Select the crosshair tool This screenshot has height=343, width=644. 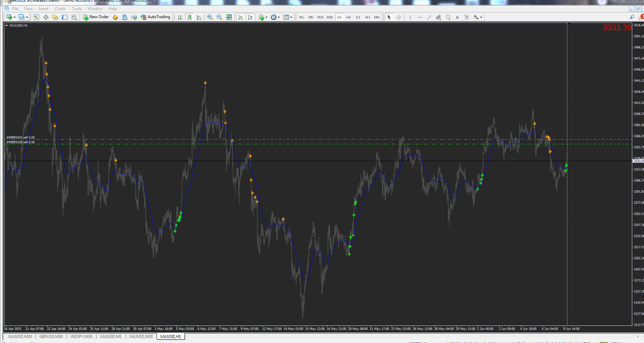click(x=399, y=17)
